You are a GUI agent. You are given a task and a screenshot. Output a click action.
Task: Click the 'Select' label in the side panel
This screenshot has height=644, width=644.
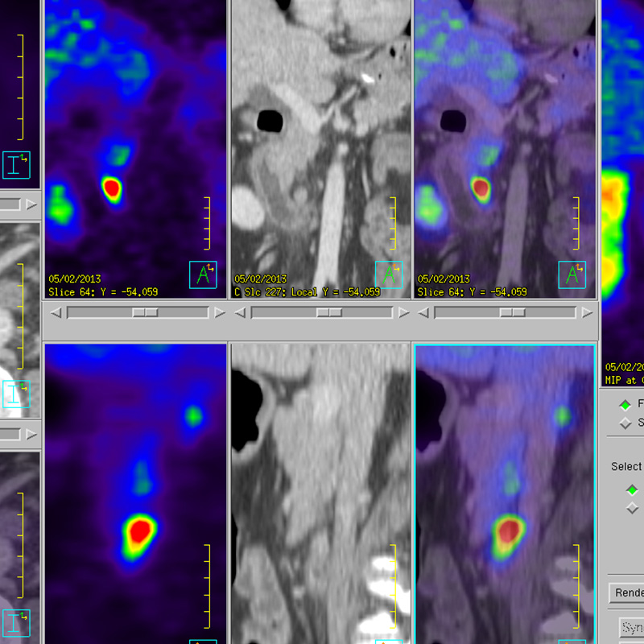coord(626,467)
